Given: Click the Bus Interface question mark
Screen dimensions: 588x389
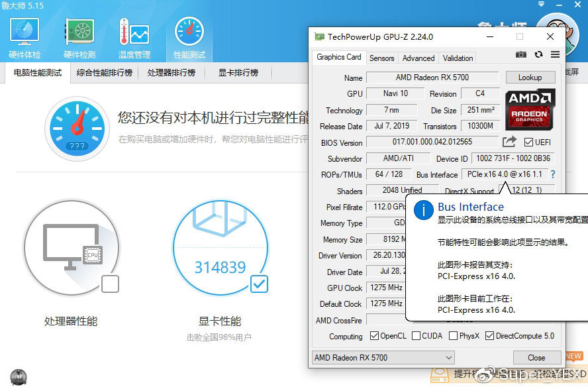Looking at the screenshot, I should pos(553,174).
